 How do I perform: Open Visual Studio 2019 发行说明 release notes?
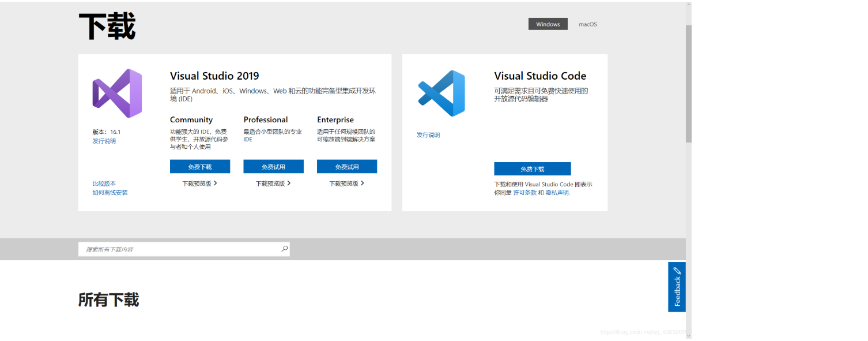[x=104, y=141]
